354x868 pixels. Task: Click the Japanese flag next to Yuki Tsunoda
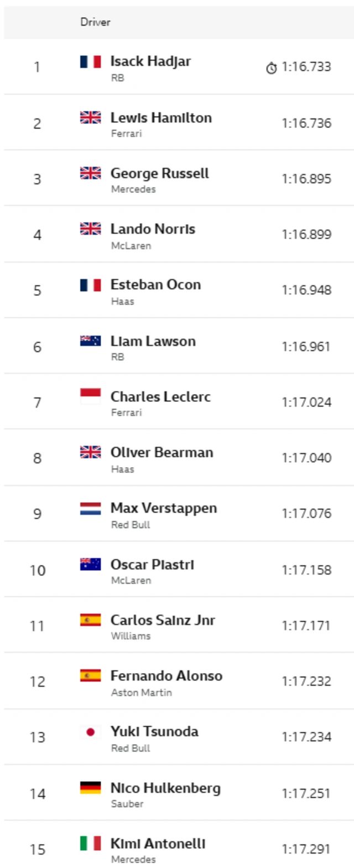(x=90, y=732)
